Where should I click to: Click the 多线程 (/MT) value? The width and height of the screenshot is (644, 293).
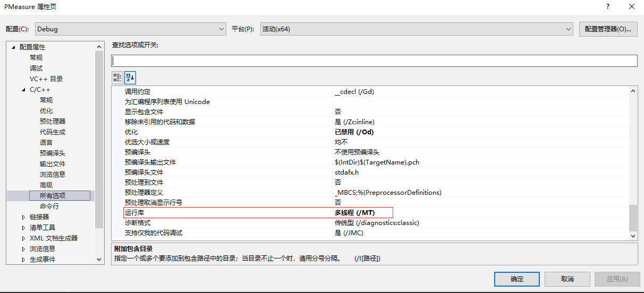(354, 213)
